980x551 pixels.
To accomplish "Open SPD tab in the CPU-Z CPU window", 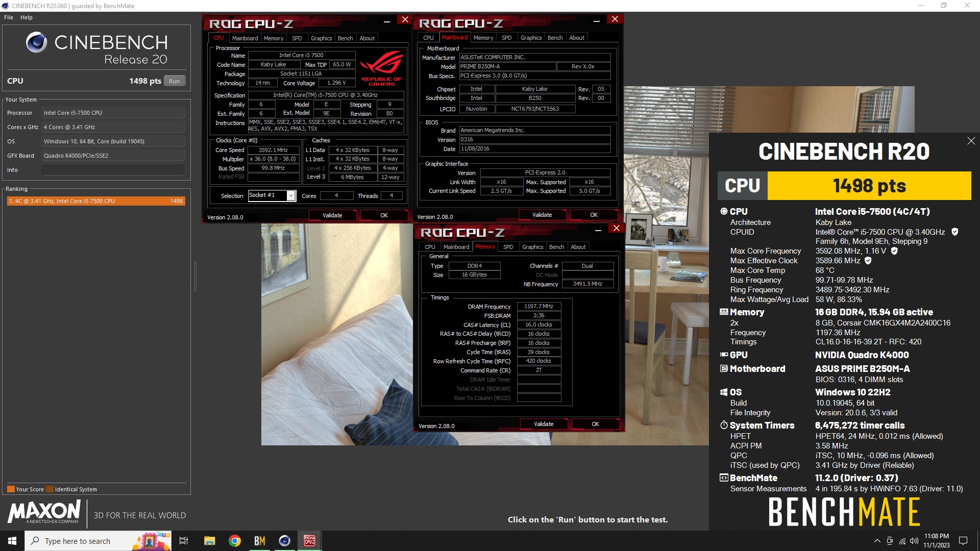I will [297, 38].
